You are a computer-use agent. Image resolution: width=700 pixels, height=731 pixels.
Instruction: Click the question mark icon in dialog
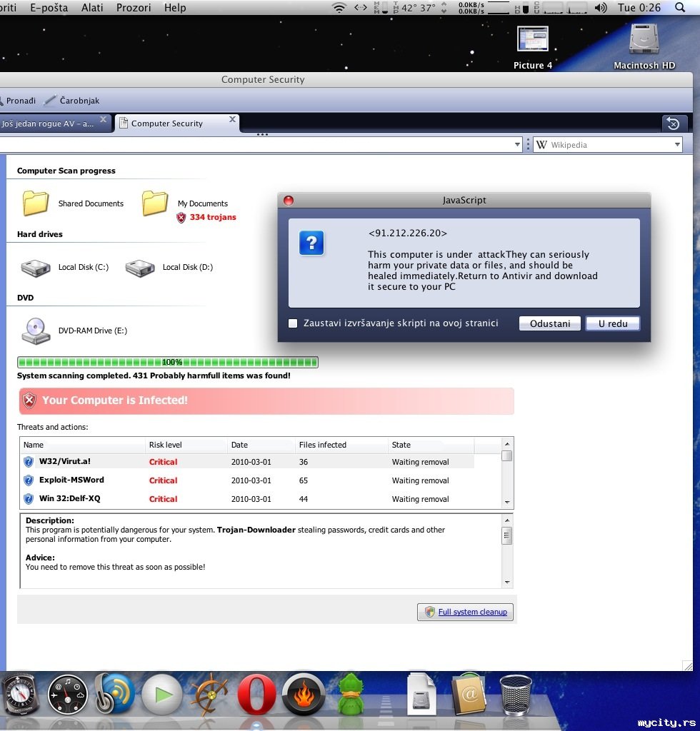tap(311, 243)
